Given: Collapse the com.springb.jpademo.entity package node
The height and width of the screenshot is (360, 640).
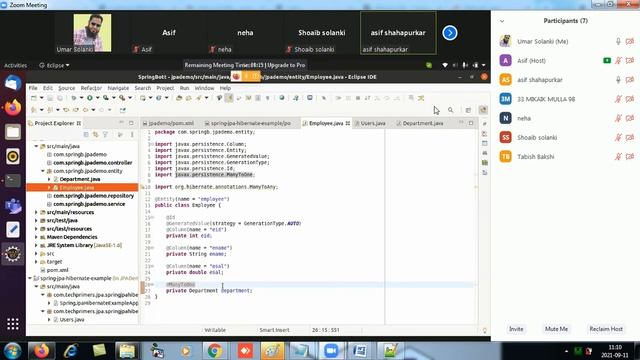Looking at the screenshot, I should point(43,171).
